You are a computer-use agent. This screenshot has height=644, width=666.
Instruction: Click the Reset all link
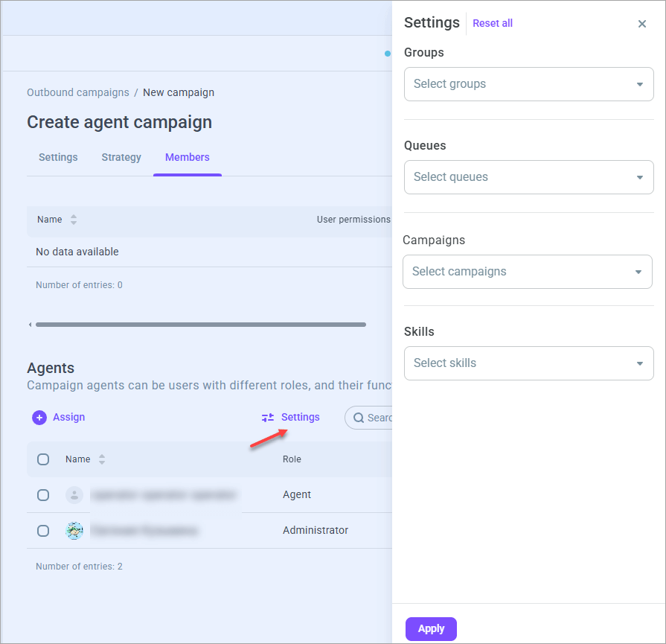pos(493,23)
